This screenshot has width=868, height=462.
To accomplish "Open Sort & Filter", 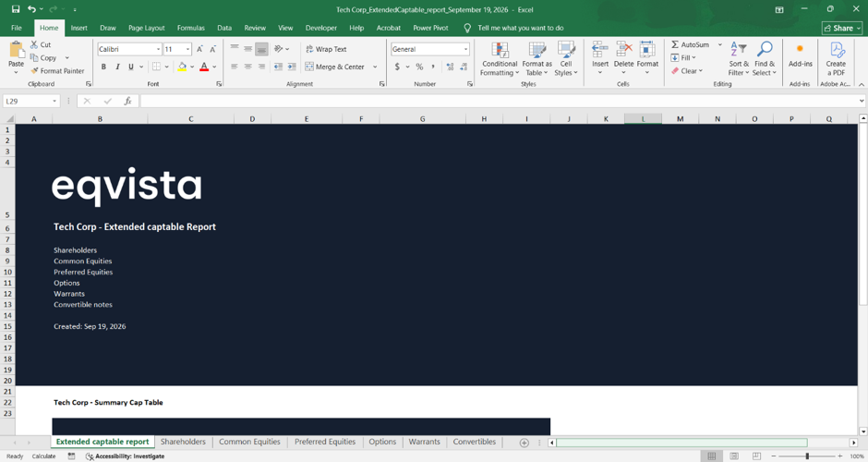I will [x=739, y=59].
